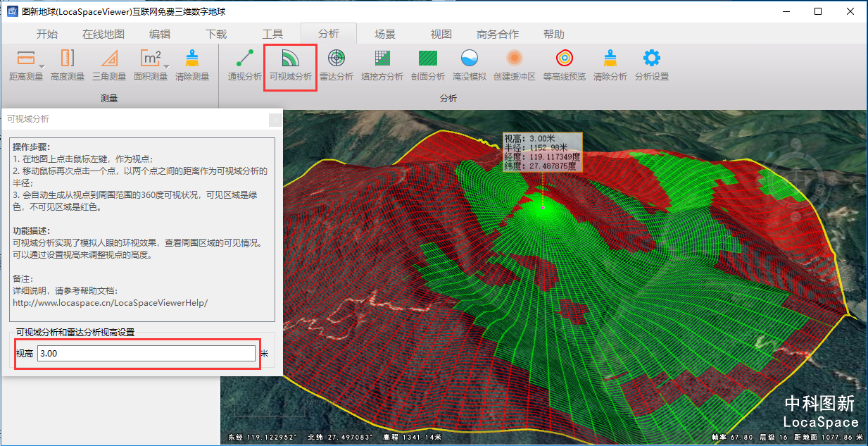This screenshot has width=868, height=446.
Task: Click the 高程 1341.14米 status readout
Action: [x=413, y=438]
